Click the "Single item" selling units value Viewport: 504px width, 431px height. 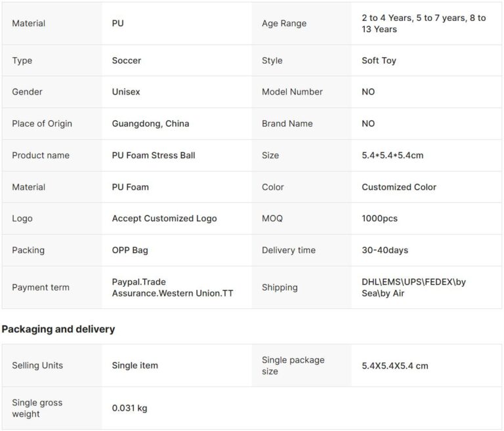(x=135, y=365)
